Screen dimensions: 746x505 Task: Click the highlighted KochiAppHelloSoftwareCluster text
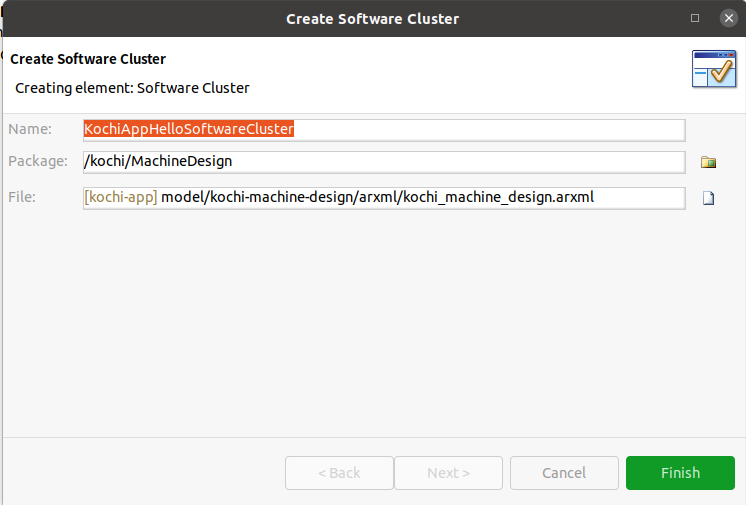click(x=189, y=129)
